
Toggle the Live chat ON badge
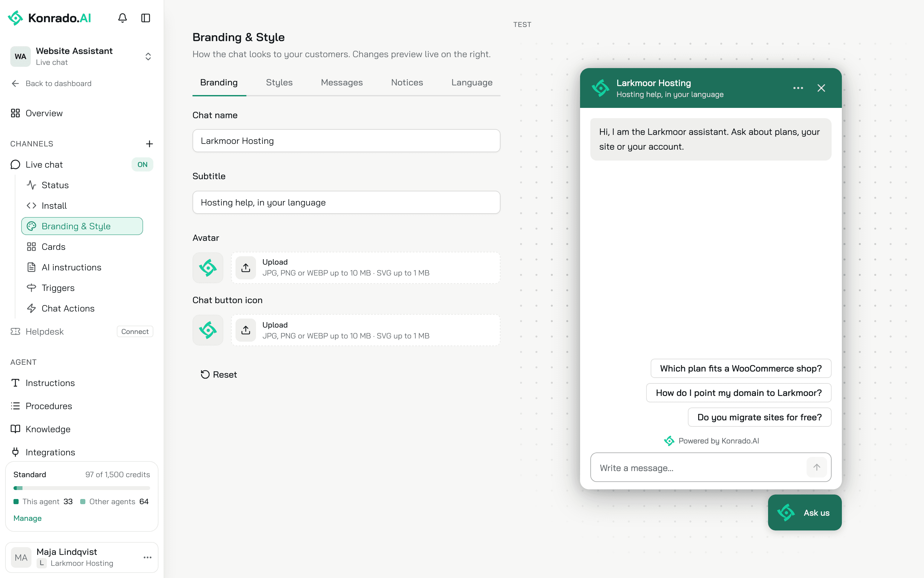click(142, 164)
